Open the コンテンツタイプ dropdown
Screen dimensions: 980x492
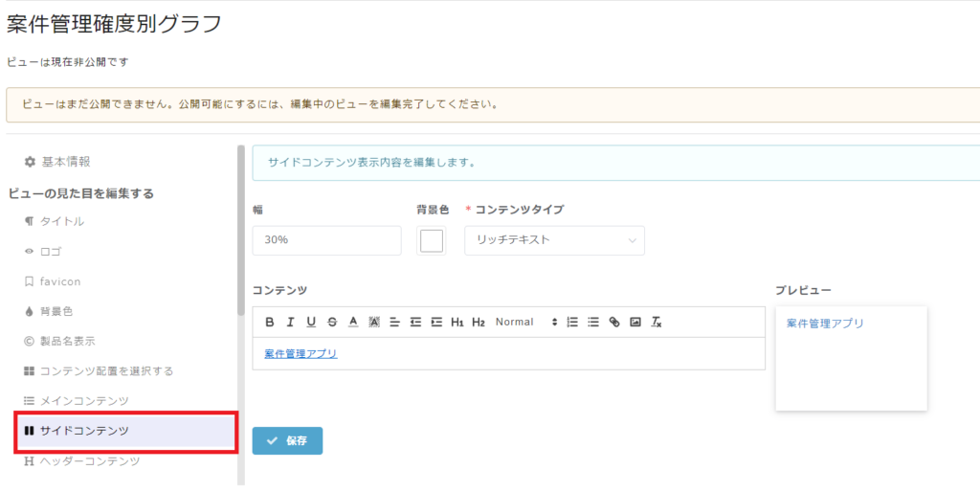[554, 240]
